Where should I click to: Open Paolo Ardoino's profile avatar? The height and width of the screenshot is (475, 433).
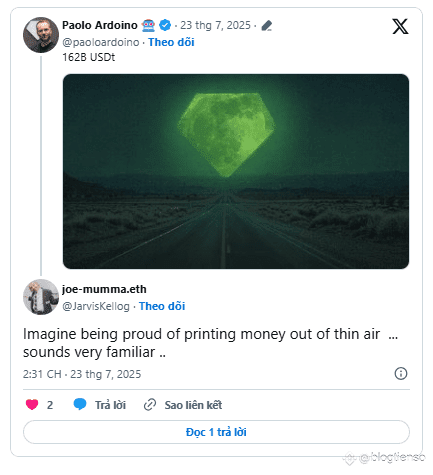point(41,35)
